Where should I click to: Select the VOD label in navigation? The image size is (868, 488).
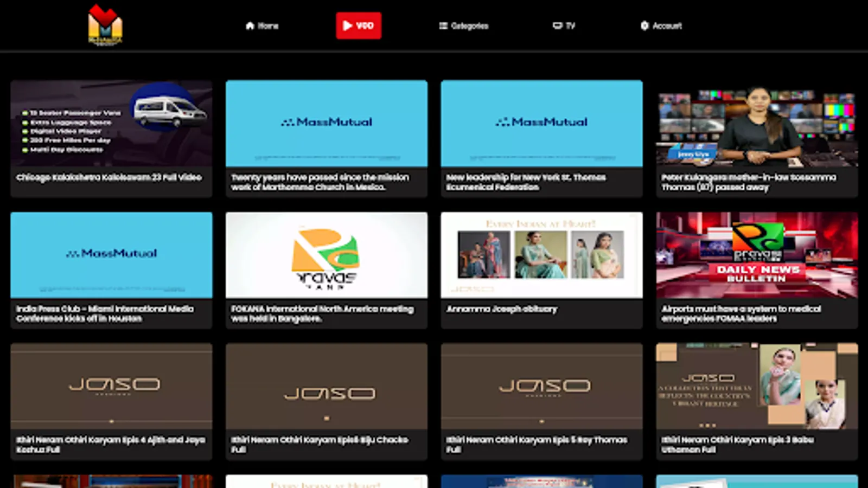click(x=365, y=25)
